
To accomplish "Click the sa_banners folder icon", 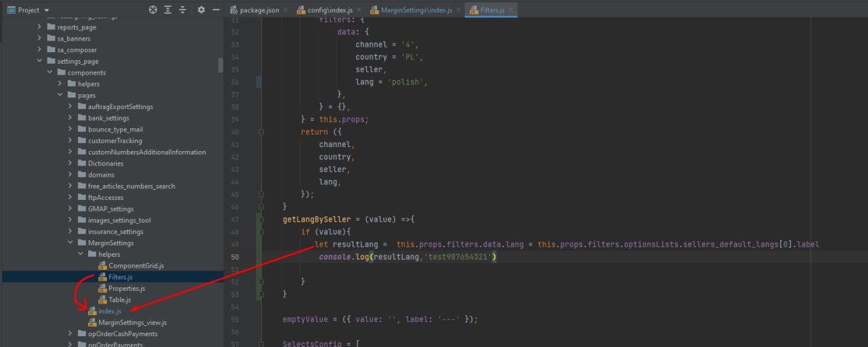I will (x=51, y=39).
